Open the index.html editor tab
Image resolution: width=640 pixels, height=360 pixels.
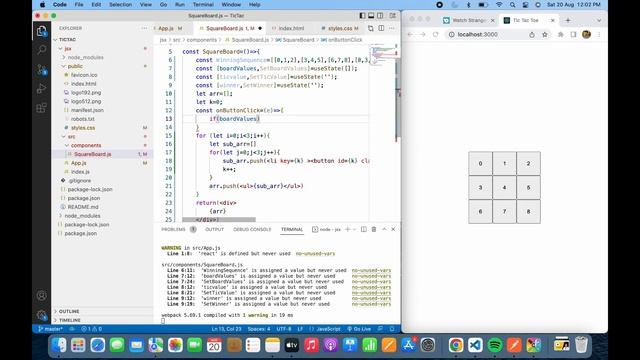[291, 28]
